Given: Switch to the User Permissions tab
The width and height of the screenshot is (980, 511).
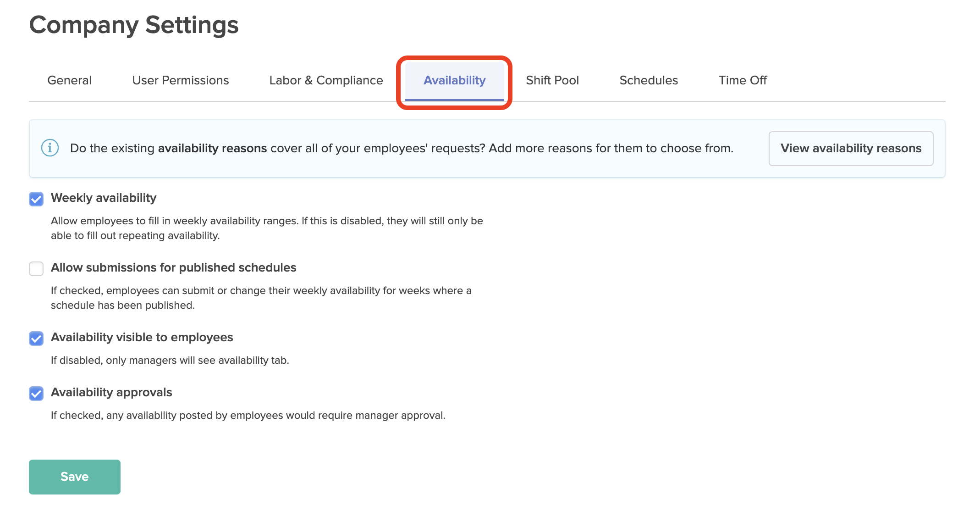Looking at the screenshot, I should [x=181, y=80].
